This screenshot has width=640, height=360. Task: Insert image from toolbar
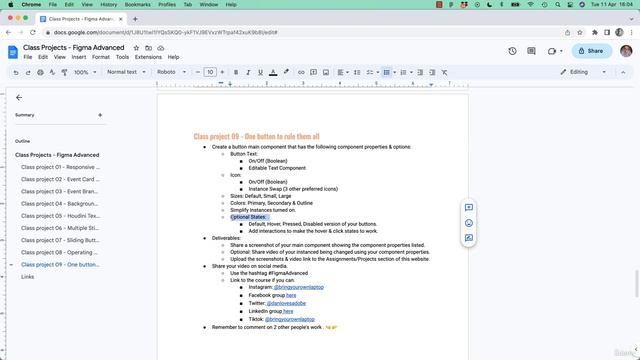(326, 72)
